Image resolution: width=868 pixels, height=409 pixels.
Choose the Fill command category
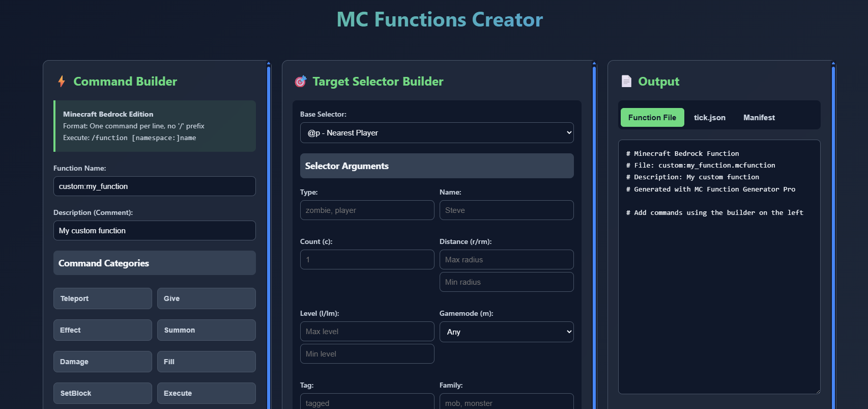207,362
